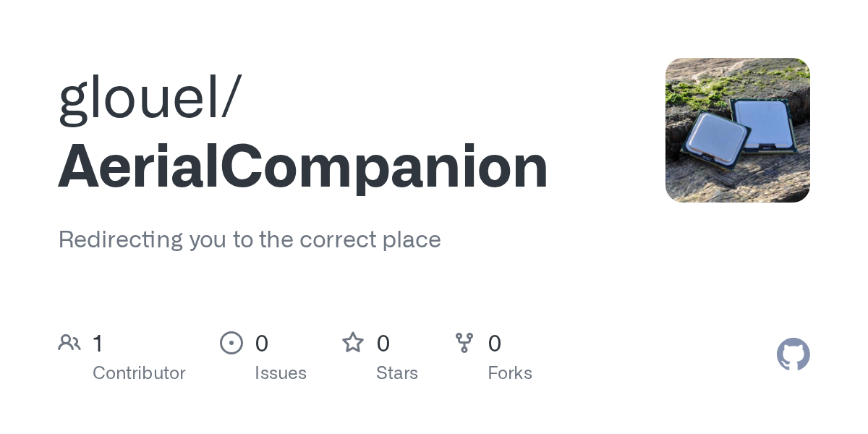
Task: Click the 'Redirecting you to the correct place' description
Action: click(250, 239)
